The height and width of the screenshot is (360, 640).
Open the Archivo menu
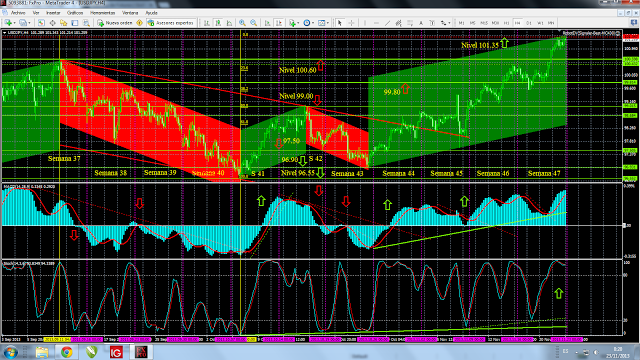tap(18, 13)
